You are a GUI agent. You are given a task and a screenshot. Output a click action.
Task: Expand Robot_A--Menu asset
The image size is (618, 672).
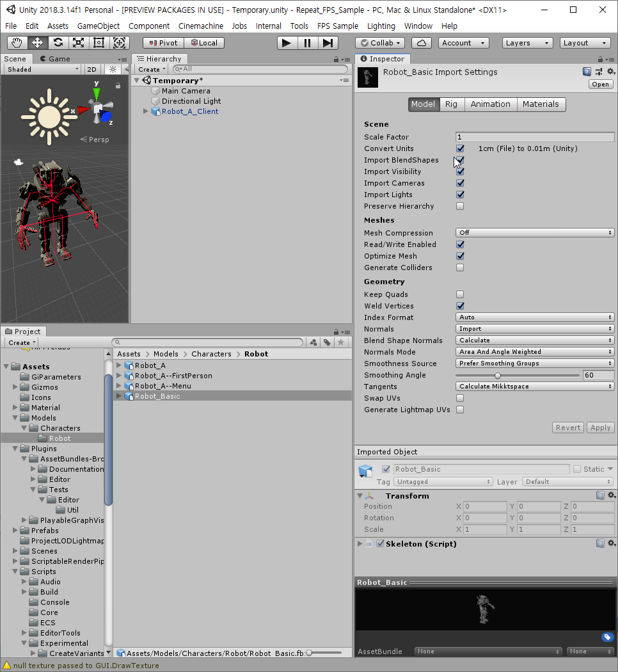119,386
